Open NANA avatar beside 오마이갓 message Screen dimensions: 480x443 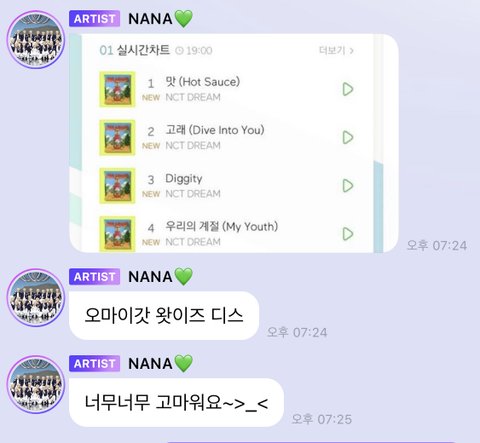(x=36, y=298)
